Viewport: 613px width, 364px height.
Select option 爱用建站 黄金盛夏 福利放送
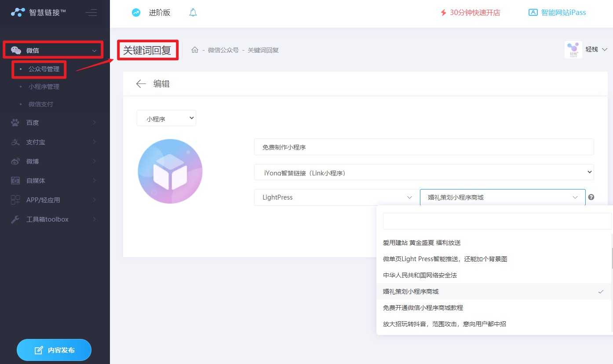494,243
